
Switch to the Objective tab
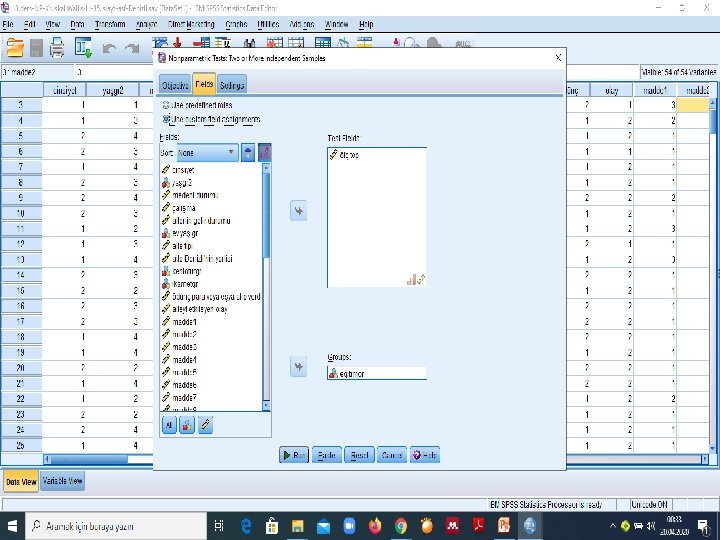point(175,85)
